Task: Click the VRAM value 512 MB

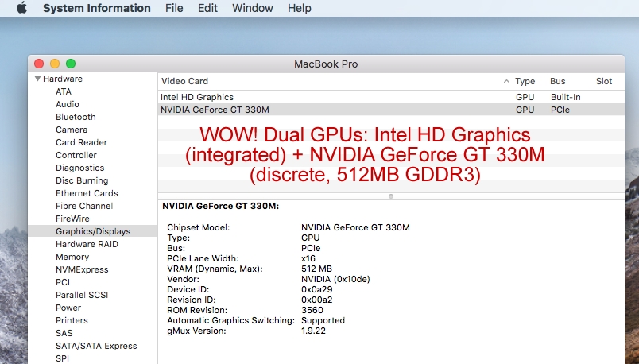Action: [x=316, y=269]
